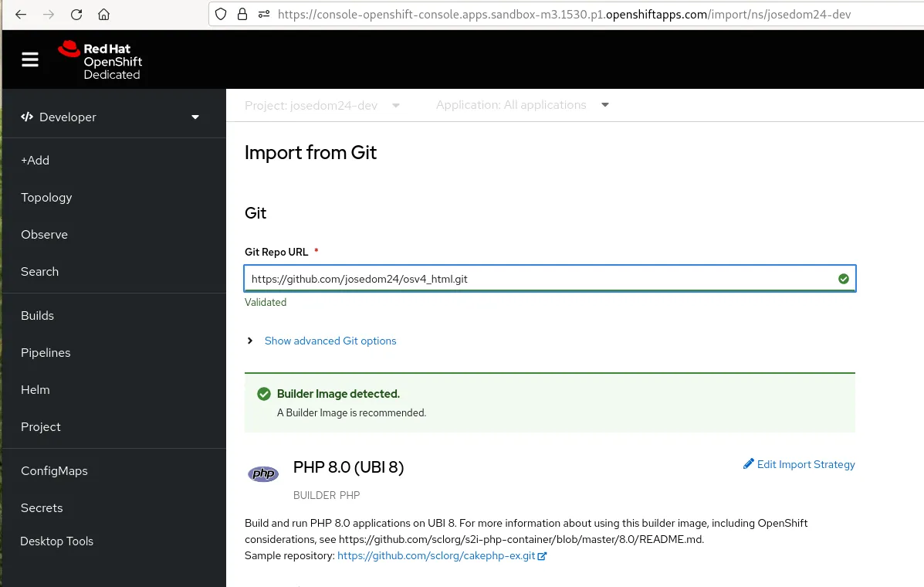924x587 pixels.
Task: Open the Application: All applications dropdown
Action: pyautogui.click(x=522, y=105)
